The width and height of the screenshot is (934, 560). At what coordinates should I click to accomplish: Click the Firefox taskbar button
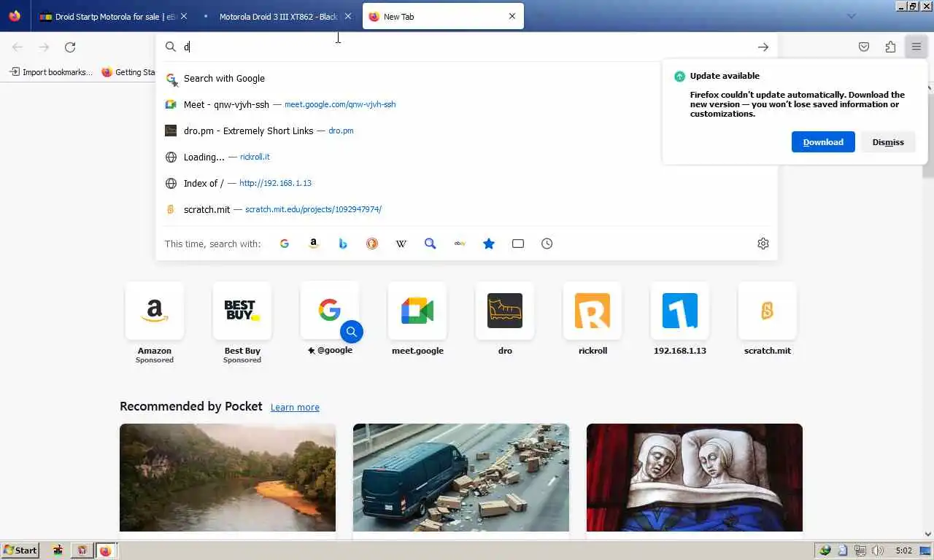click(106, 551)
